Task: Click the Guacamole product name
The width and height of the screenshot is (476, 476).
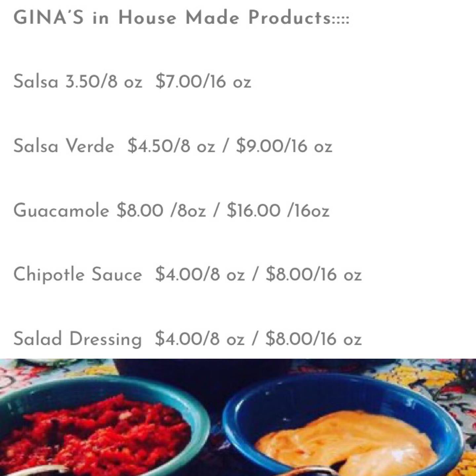Action: tap(61, 210)
